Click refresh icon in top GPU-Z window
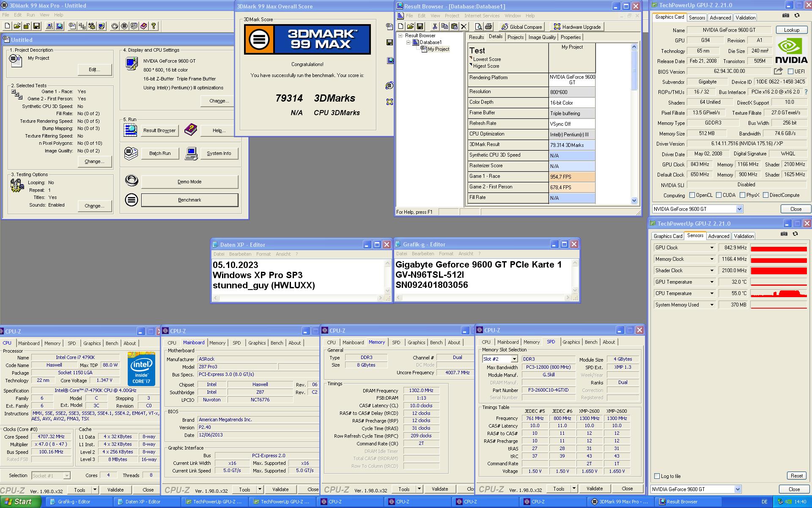 click(797, 16)
